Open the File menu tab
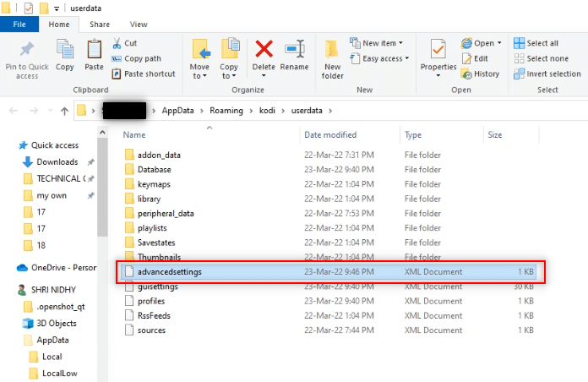The height and width of the screenshot is (382, 588). [19, 25]
